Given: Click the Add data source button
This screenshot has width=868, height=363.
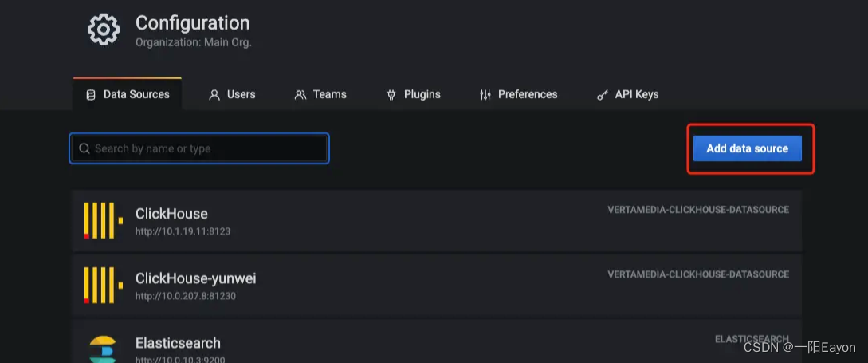Looking at the screenshot, I should [x=748, y=148].
